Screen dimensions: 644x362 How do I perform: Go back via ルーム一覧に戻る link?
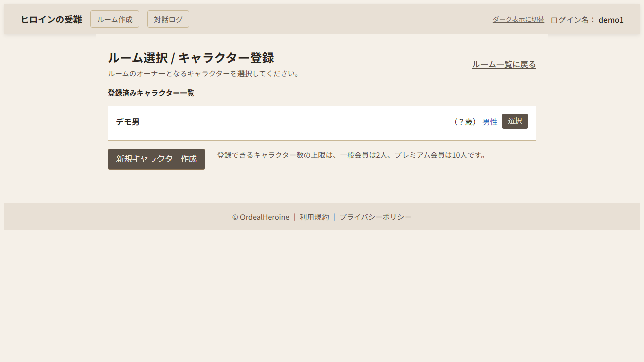tap(504, 64)
